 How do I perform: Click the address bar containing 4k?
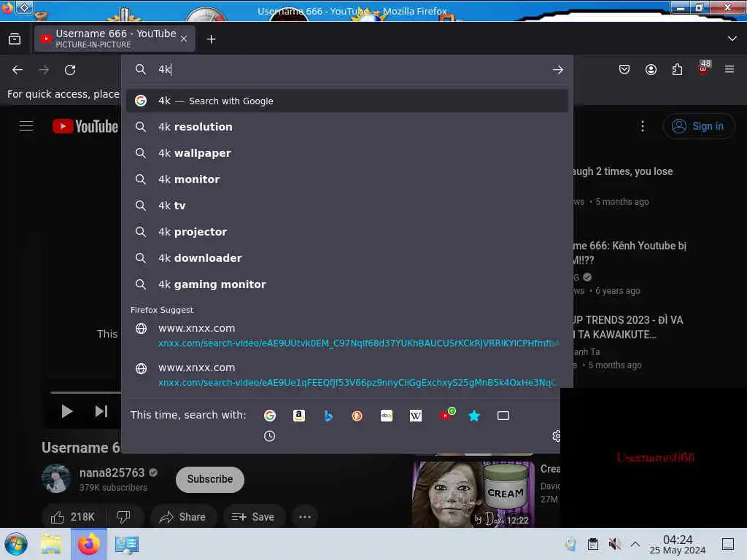[347, 69]
